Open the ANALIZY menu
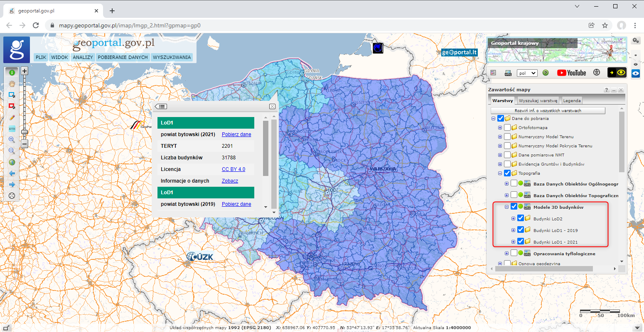Viewport: 644px width, 332px height. (83, 57)
